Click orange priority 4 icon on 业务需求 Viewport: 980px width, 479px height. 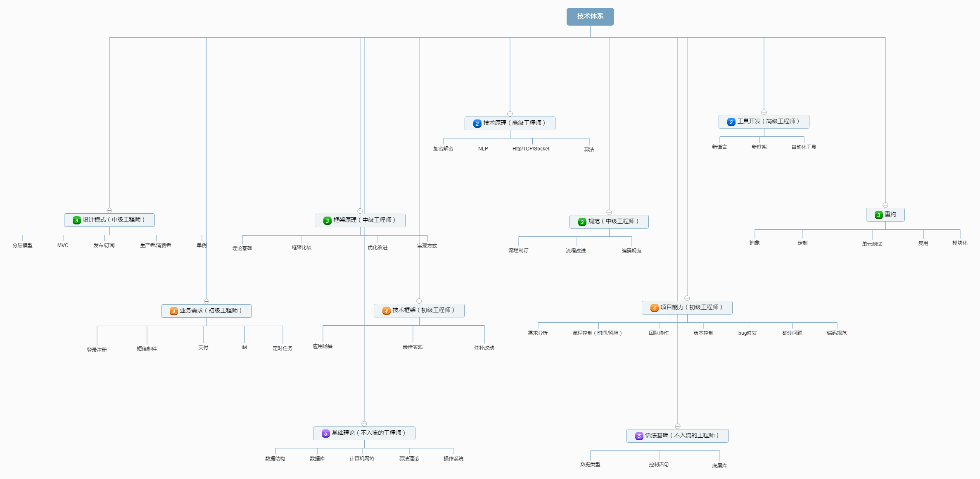pos(173,311)
